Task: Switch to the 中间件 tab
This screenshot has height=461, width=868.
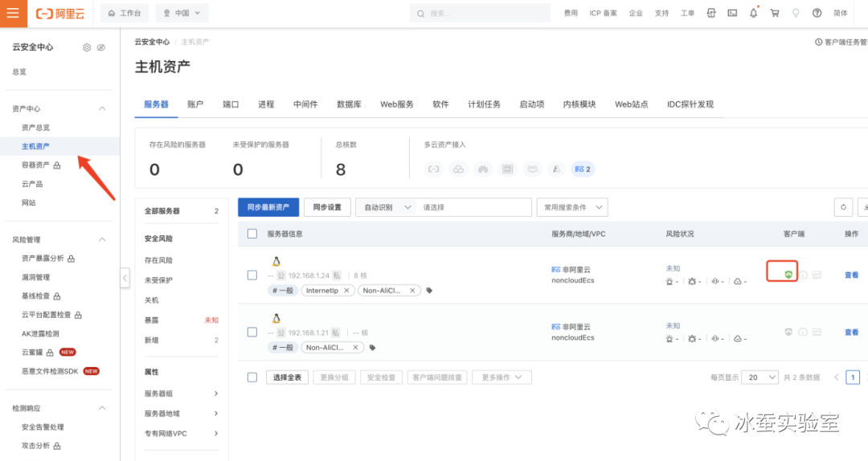Action: pos(305,104)
